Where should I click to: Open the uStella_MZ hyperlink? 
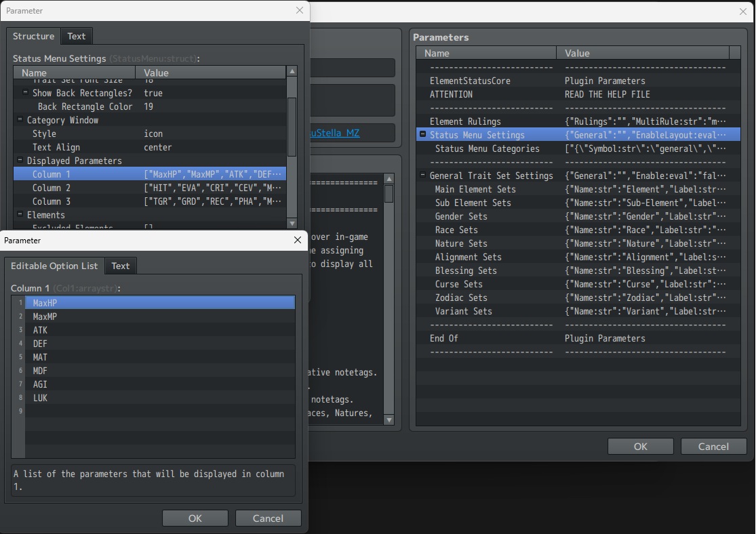coord(335,133)
